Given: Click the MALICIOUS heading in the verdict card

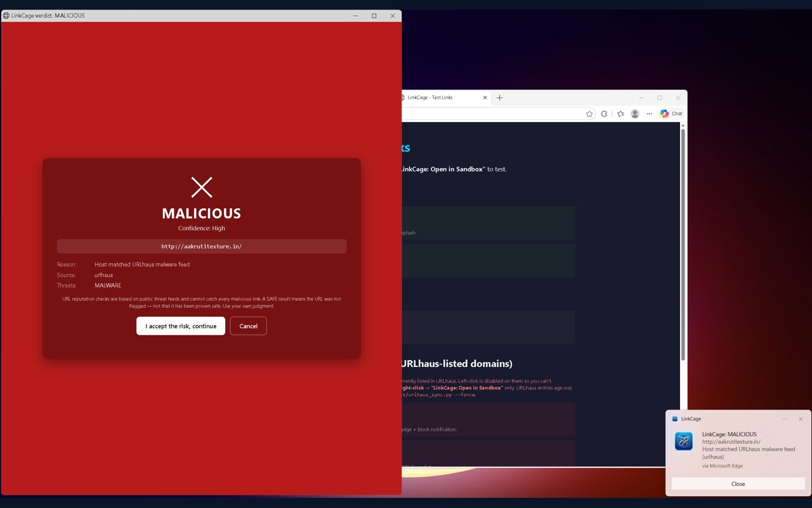Looking at the screenshot, I should pos(202,213).
